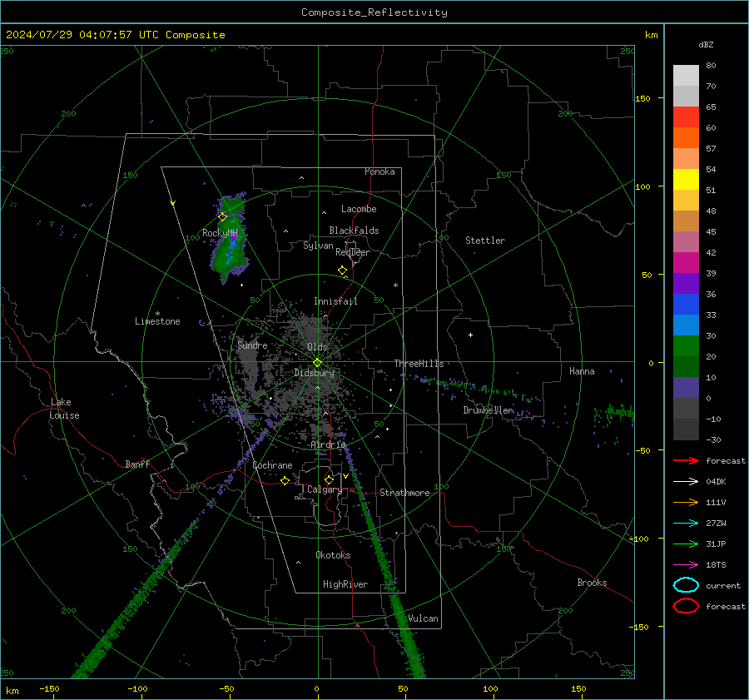Image resolution: width=749 pixels, height=700 pixels.
Task: Click the orange 111V arrow in legend
Action: [686, 502]
